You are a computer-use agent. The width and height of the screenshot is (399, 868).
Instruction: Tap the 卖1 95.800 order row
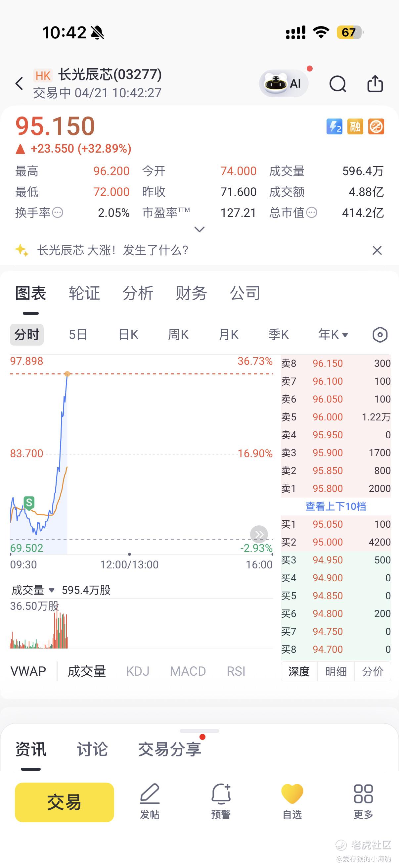pos(336,488)
